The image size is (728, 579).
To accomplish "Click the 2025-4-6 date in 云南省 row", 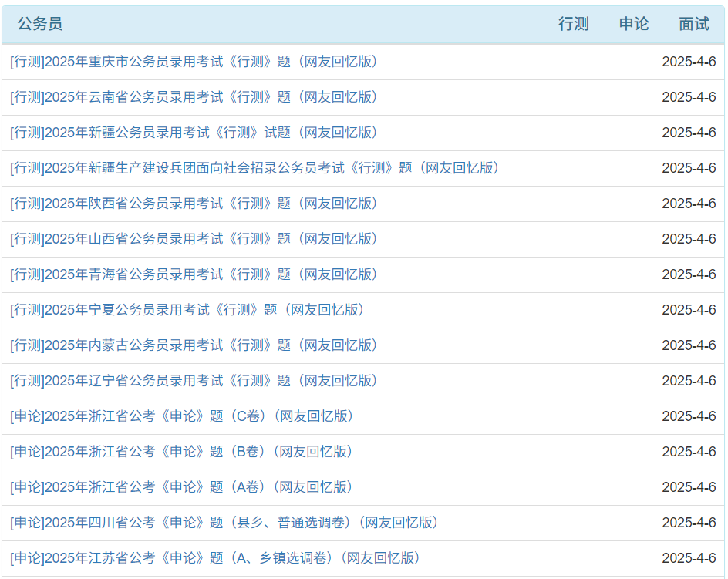I will [689, 97].
